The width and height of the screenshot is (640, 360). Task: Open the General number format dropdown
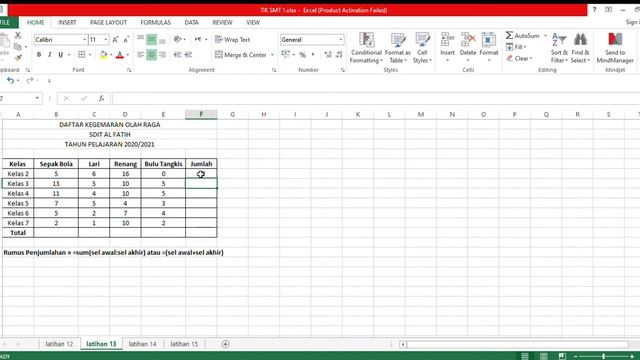340,40
